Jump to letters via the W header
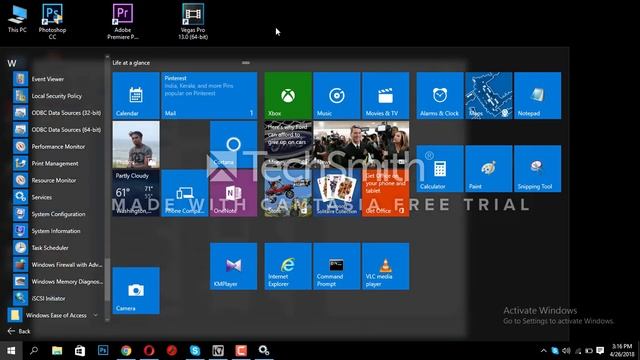The width and height of the screenshot is (640, 360). pos(12,63)
